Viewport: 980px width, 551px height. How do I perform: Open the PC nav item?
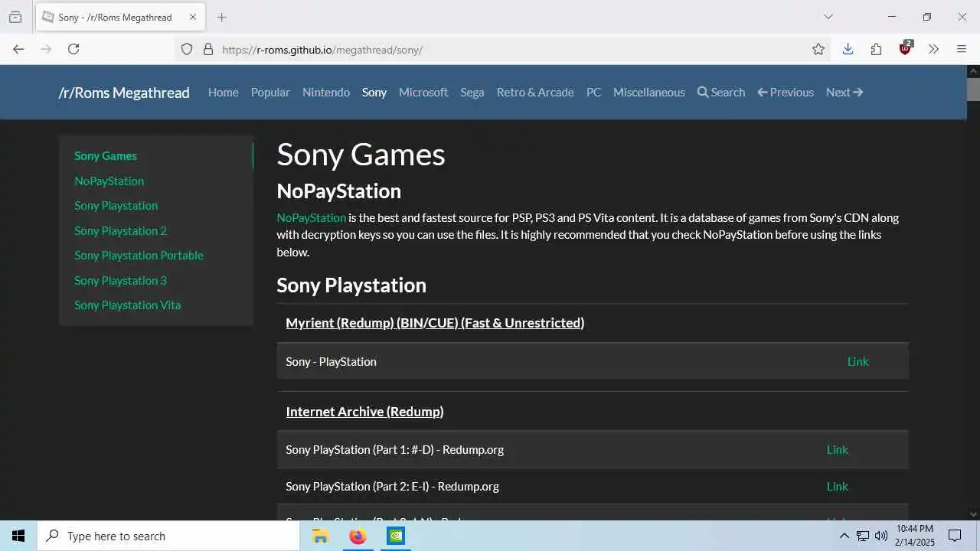pyautogui.click(x=593, y=92)
